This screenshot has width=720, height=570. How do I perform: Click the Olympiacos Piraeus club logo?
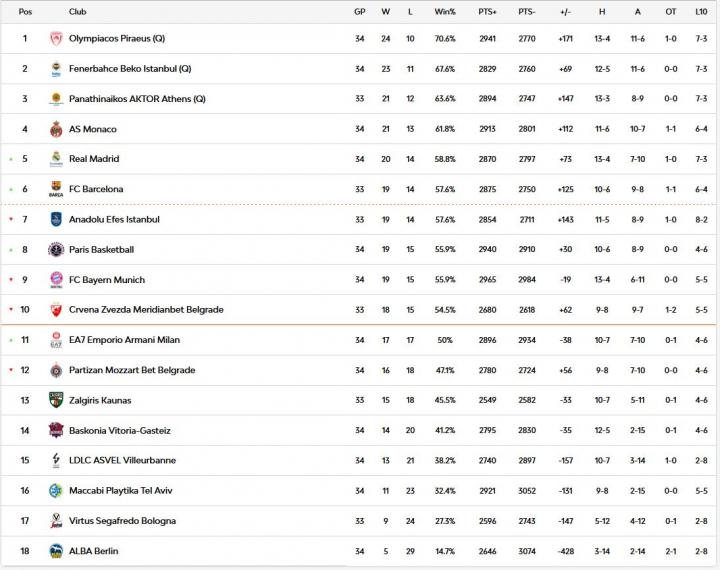(x=56, y=39)
